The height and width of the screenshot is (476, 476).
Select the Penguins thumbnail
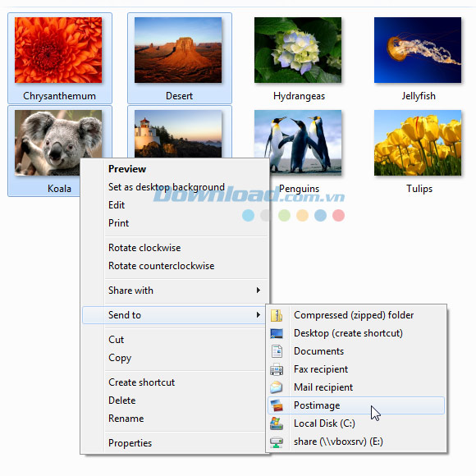(298, 143)
